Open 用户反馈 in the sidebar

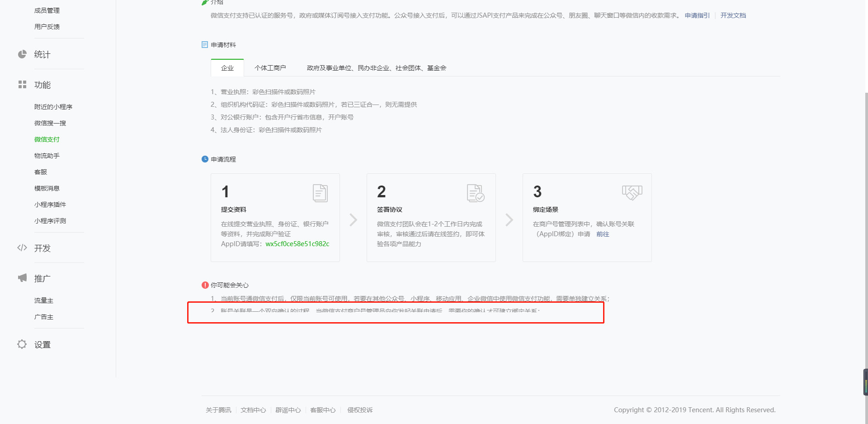[x=47, y=27]
